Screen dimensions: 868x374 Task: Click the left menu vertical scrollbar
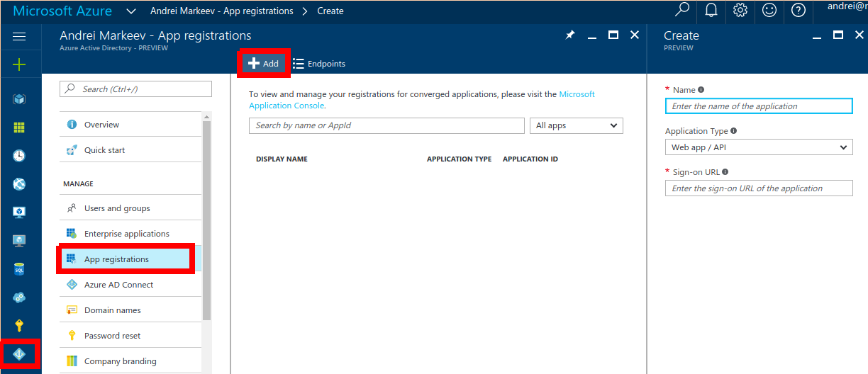click(x=207, y=220)
